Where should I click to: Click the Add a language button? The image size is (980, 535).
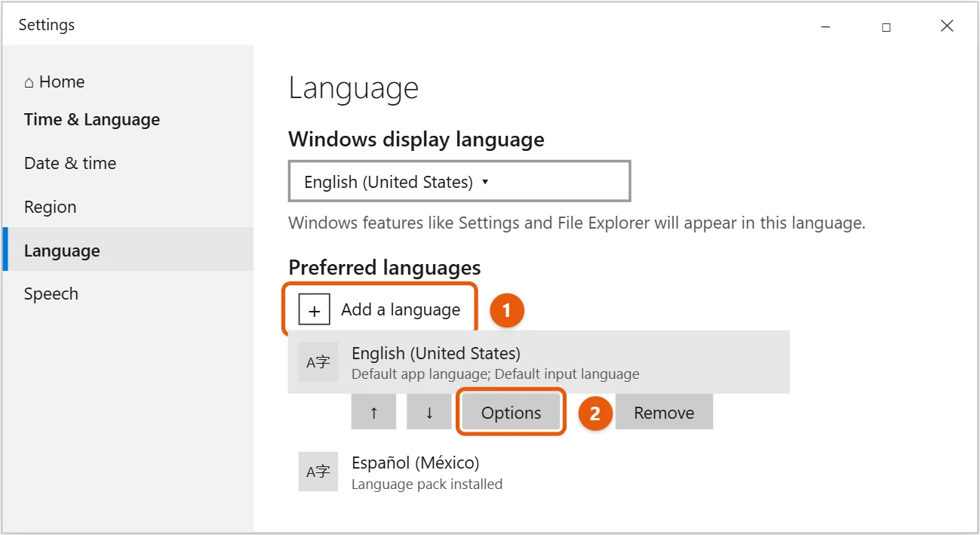coord(380,309)
